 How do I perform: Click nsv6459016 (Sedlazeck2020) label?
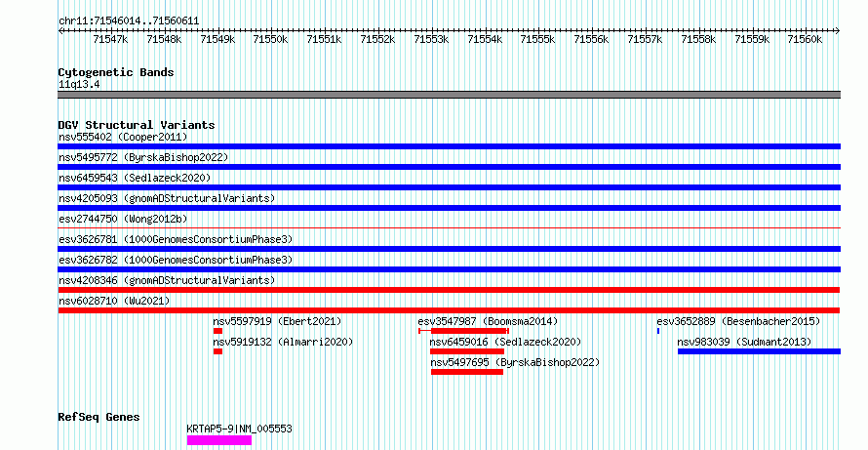click(x=506, y=342)
